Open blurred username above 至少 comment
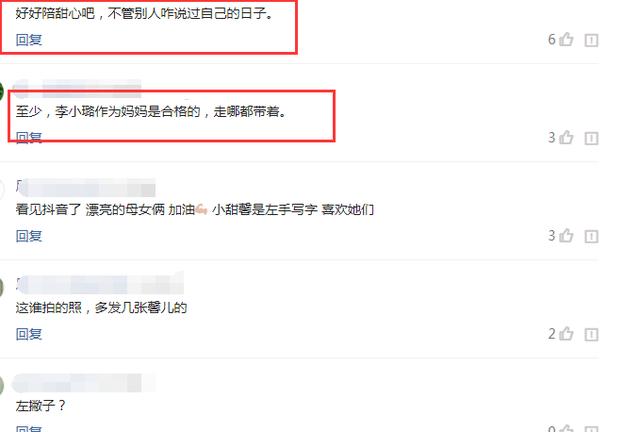 (77, 89)
